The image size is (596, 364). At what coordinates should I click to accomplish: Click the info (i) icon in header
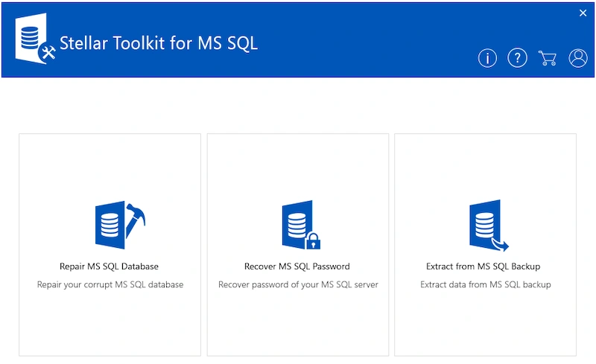coord(487,59)
